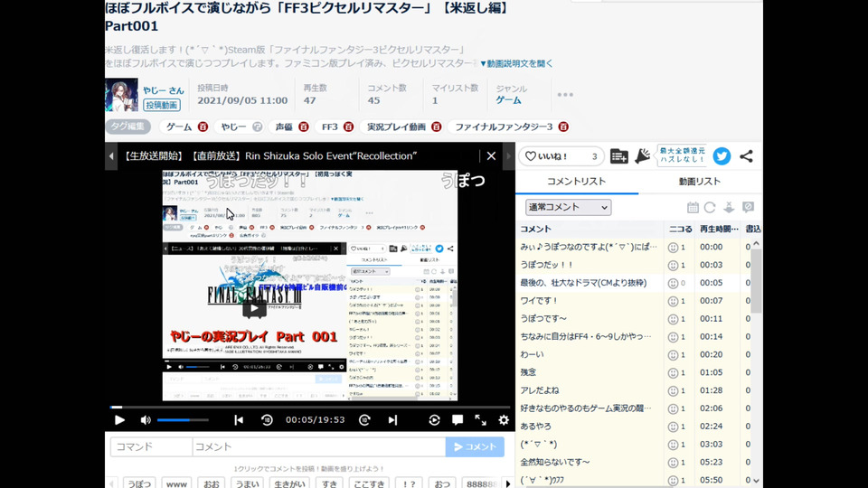Viewport: 868px width, 488px height.
Task: Nicoru the 残念 comment
Action: (673, 373)
